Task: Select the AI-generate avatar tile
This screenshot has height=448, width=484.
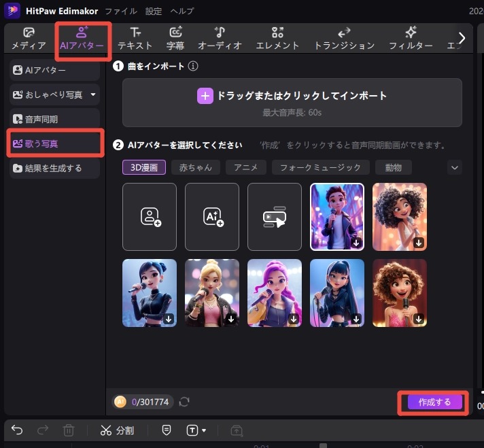Action: 212,217
